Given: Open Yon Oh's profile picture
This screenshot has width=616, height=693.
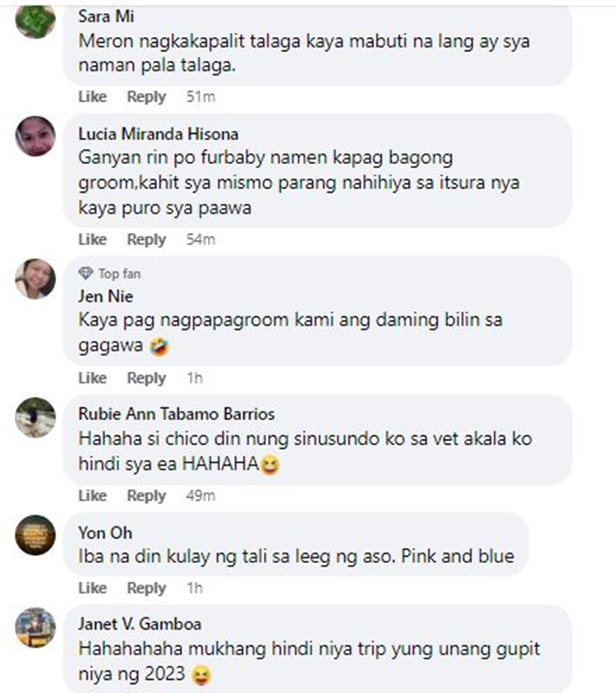Looking at the screenshot, I should click(35, 535).
